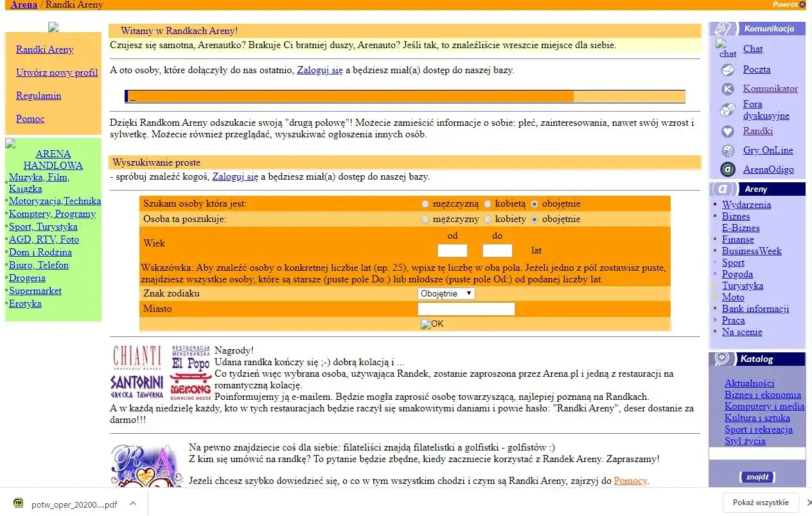Image resolution: width=812 pixels, height=516 pixels.
Task: Click 'Pokaż wszystkie' downloads button
Action: coord(761,503)
